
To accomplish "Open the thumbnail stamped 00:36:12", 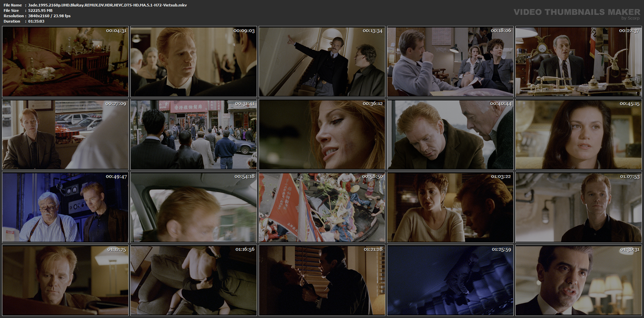I will point(322,134).
